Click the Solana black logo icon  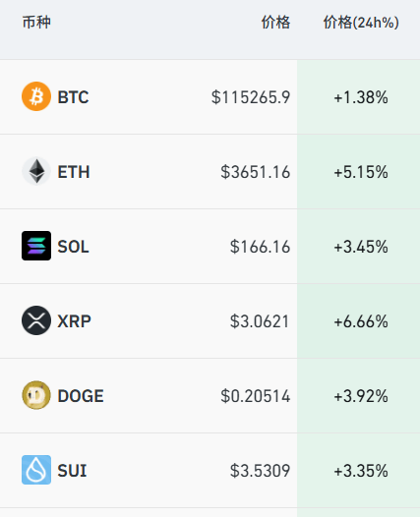point(36,246)
